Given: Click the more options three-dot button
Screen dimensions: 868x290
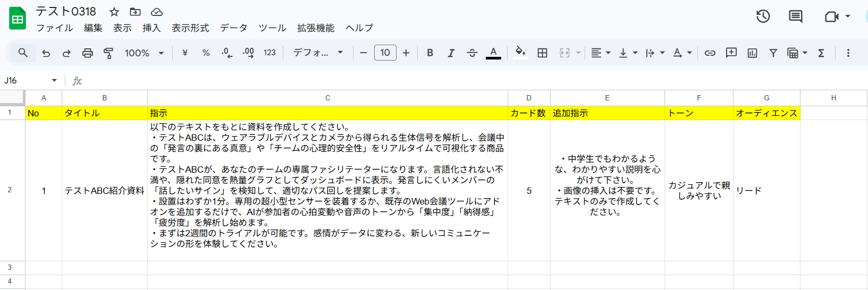Looking at the screenshot, I should [x=848, y=53].
